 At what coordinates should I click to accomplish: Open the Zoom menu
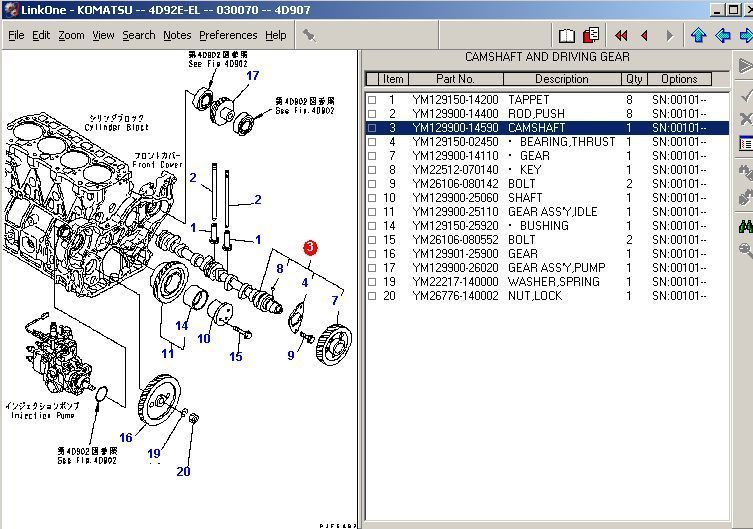[71, 36]
